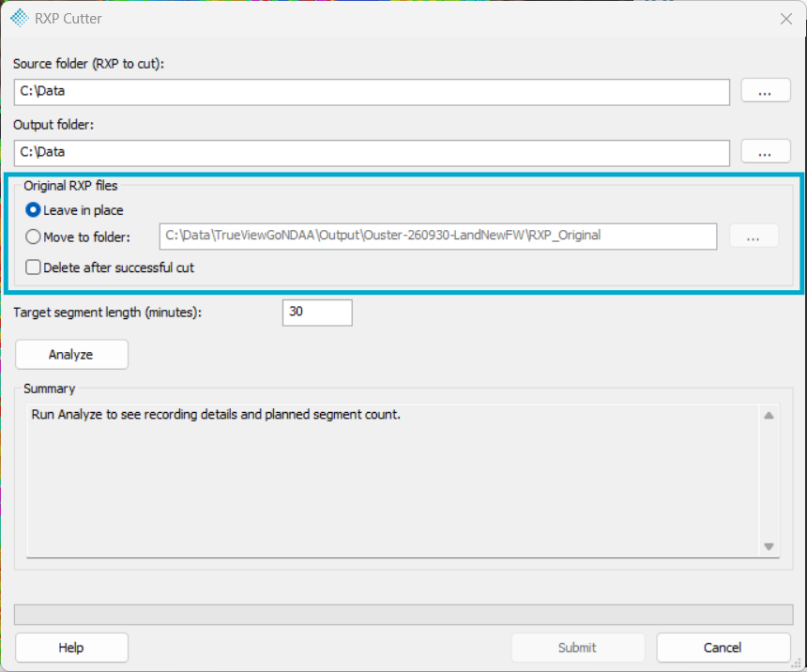This screenshot has height=672, width=807.
Task: Cancel the RXP Cutter dialog
Action: [723, 648]
